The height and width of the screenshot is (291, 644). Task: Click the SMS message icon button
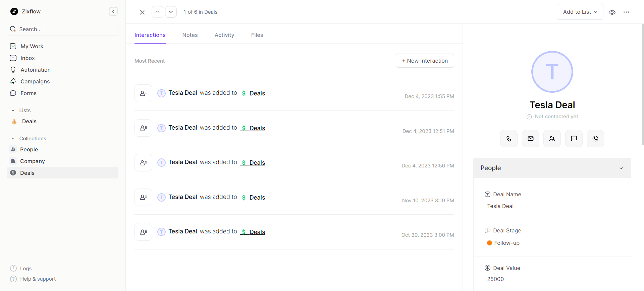[574, 139]
